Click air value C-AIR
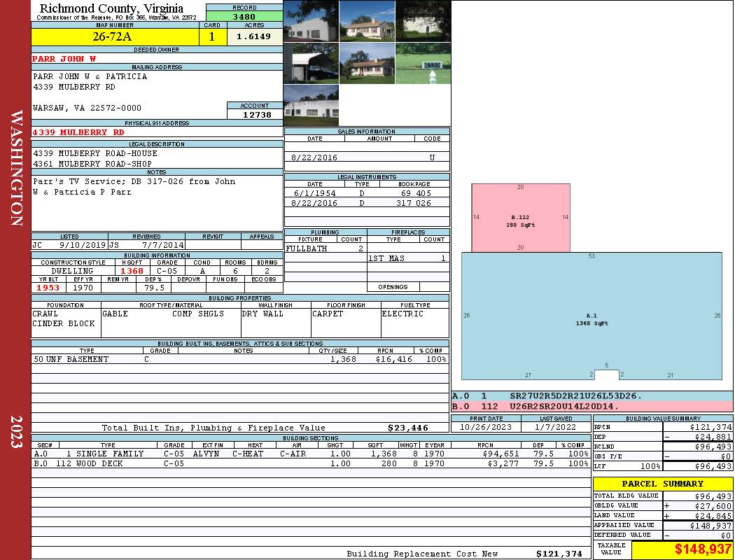735x560 pixels. pos(293,454)
